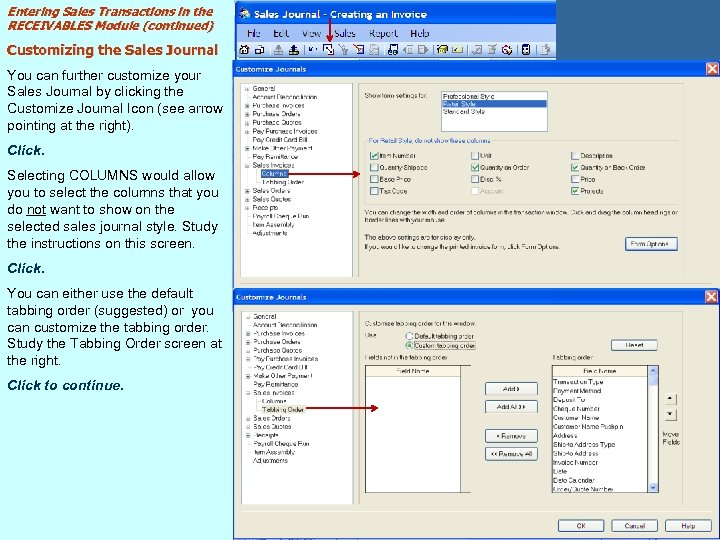Click the move field up arrow button
The height and width of the screenshot is (540, 720).
(670, 399)
